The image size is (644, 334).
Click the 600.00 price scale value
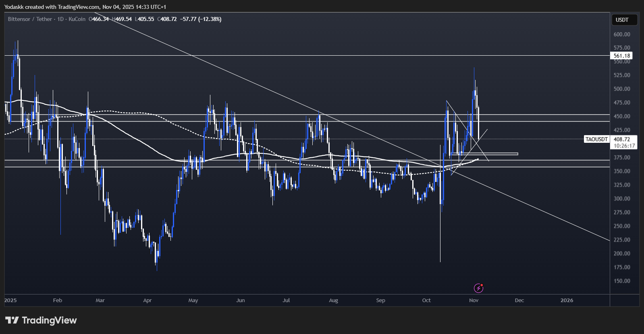(621, 34)
